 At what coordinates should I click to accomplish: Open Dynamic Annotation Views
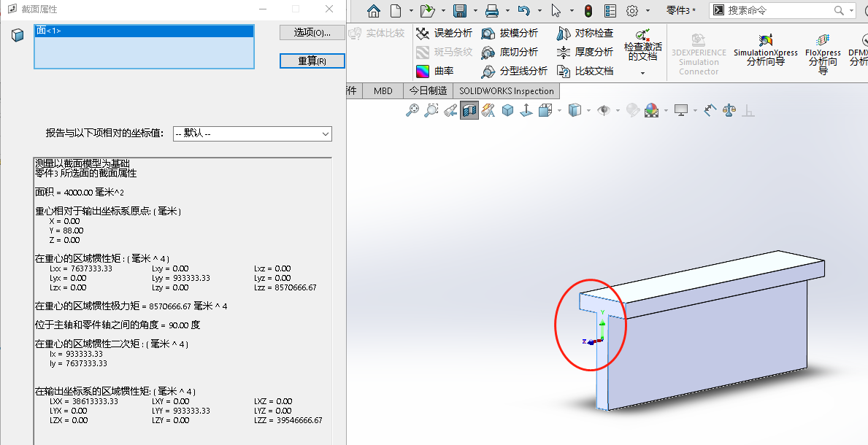click(x=488, y=110)
